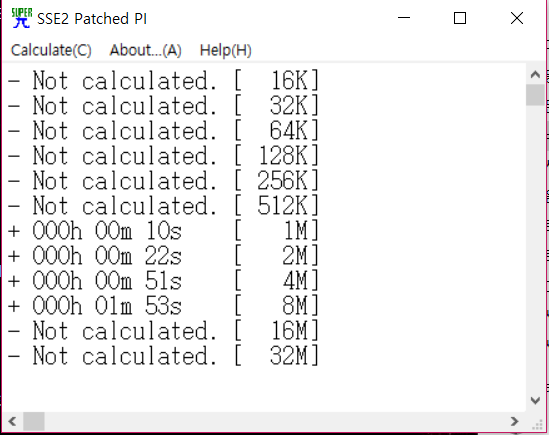Click the 1M result line showing 10s
549x435 pixels.
[164, 231]
